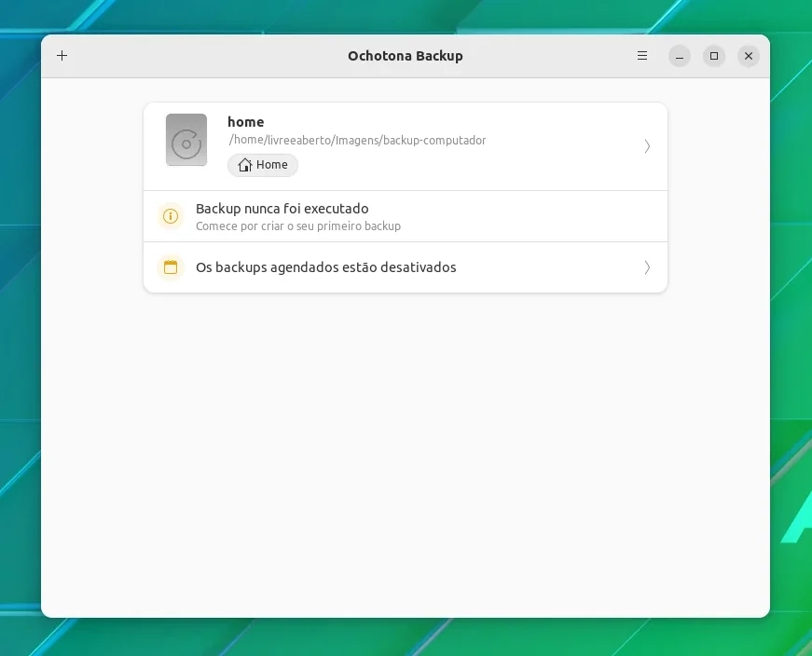Click path /home/livreeaberto/Imagens/backup-computador
This screenshot has height=656, width=812.
click(x=357, y=141)
